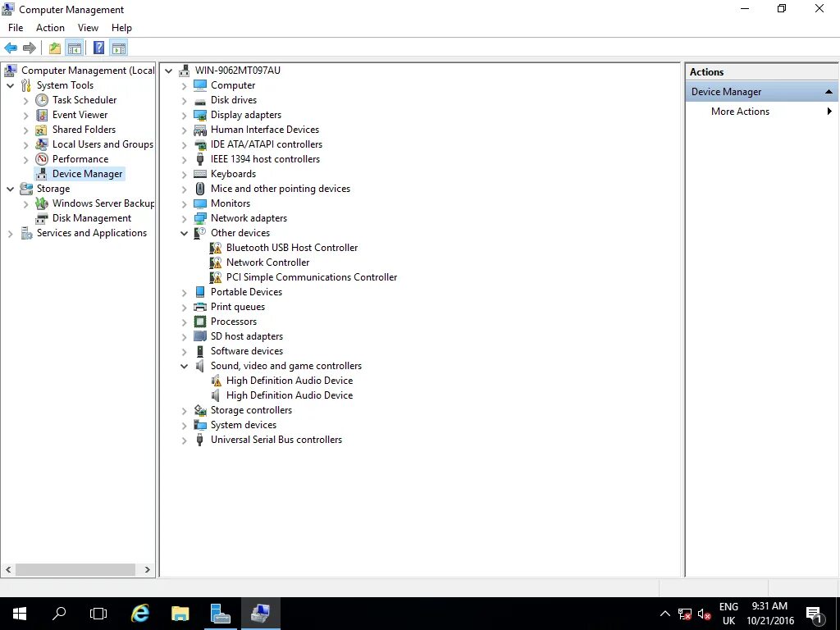Expand the Network adapters category

point(185,219)
